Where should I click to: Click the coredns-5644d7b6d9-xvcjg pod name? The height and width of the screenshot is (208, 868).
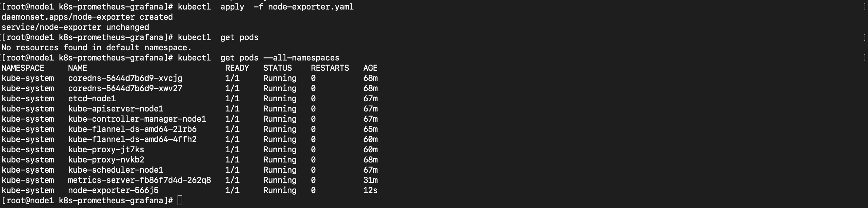click(125, 78)
